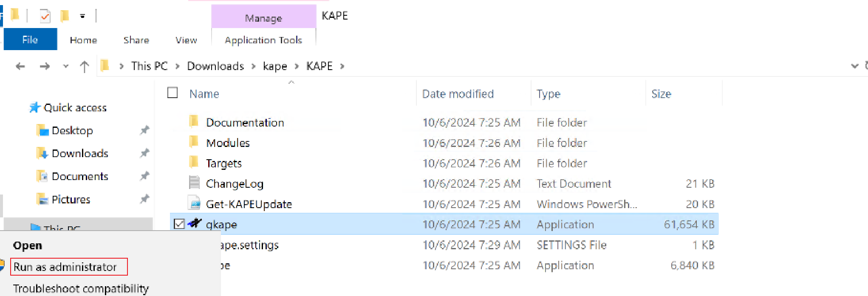The height and width of the screenshot is (296, 868).
Task: Open the Customize Quick Access Toolbar dropdown
Action: click(x=82, y=17)
